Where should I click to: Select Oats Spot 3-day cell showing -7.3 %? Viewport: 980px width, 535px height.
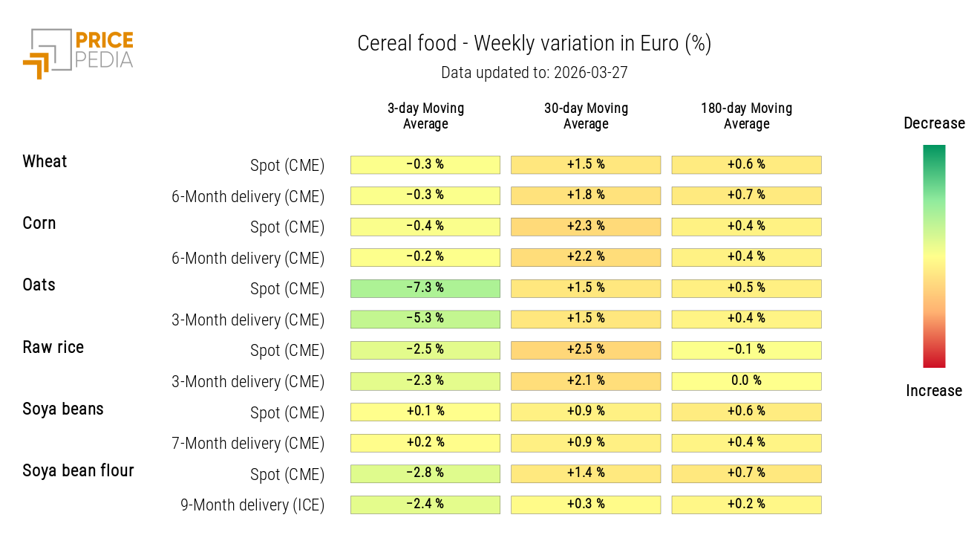(425, 288)
